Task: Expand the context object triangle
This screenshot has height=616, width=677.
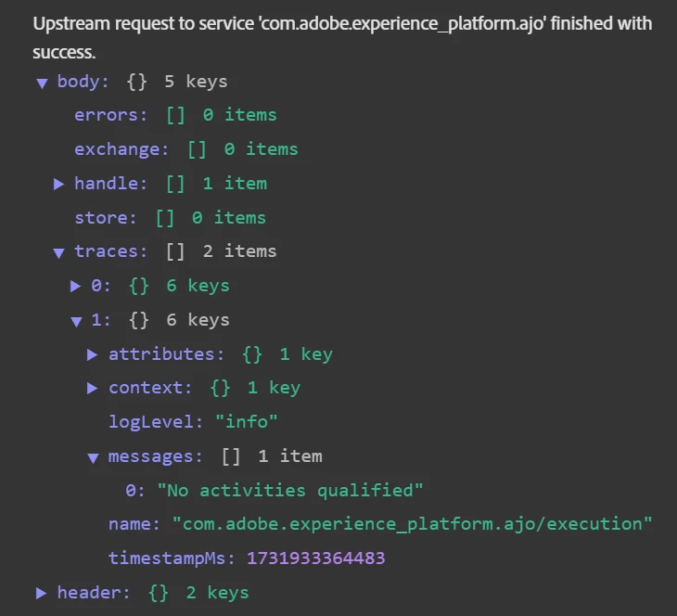Action: (93, 388)
